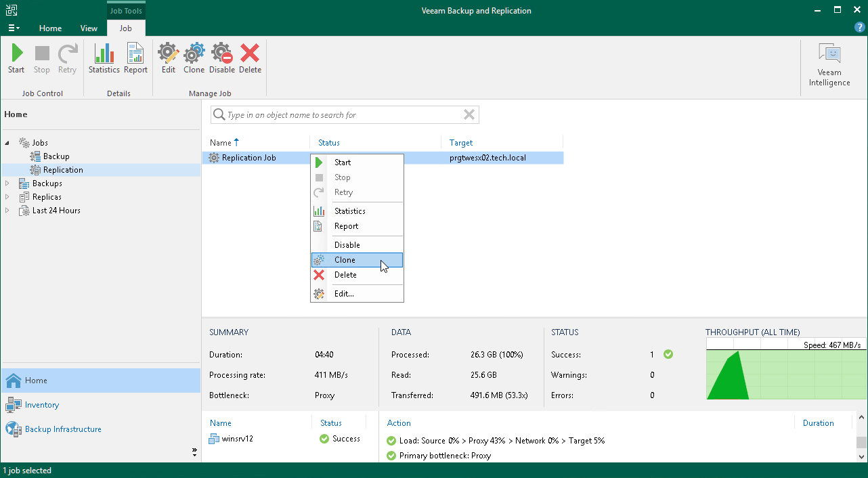Click the Disable job ribbon icon
Viewport: 868px width, 478px height.
click(x=222, y=59)
